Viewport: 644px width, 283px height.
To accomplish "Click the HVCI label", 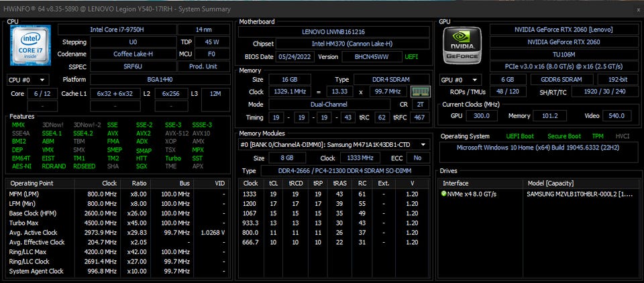I will pyautogui.click(x=623, y=136).
